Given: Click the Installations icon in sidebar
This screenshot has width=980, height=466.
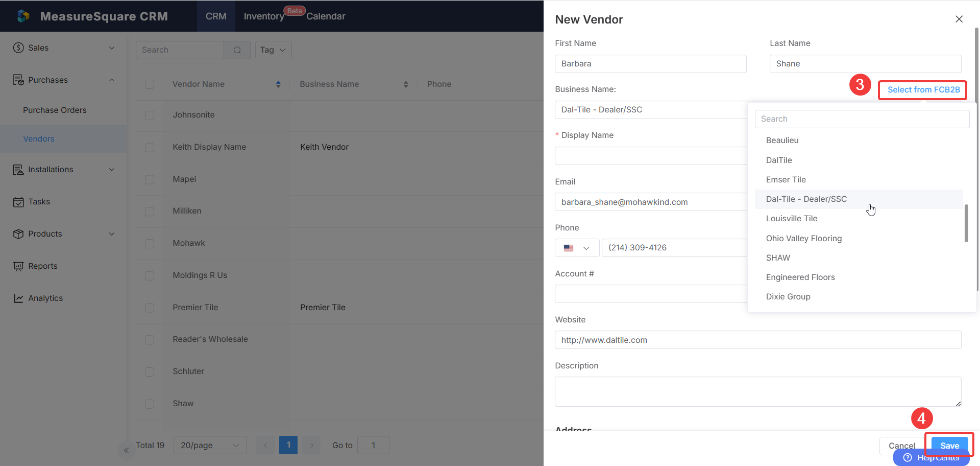Looking at the screenshot, I should [18, 169].
